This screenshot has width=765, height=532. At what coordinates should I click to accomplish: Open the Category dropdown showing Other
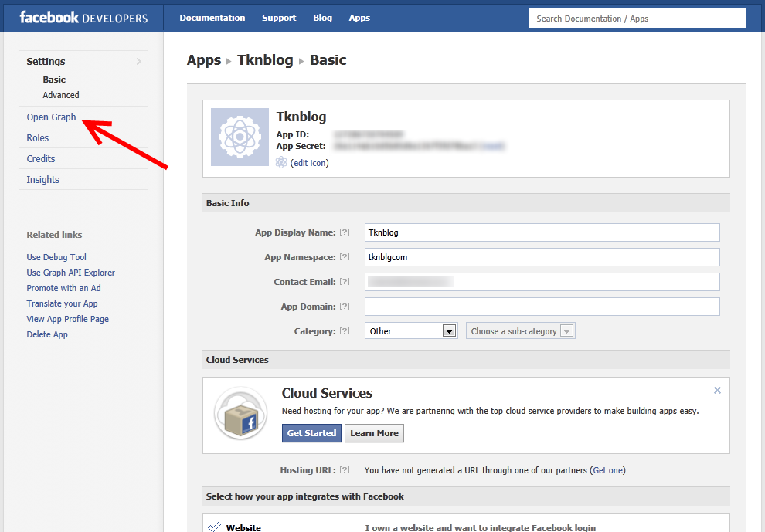pos(411,331)
